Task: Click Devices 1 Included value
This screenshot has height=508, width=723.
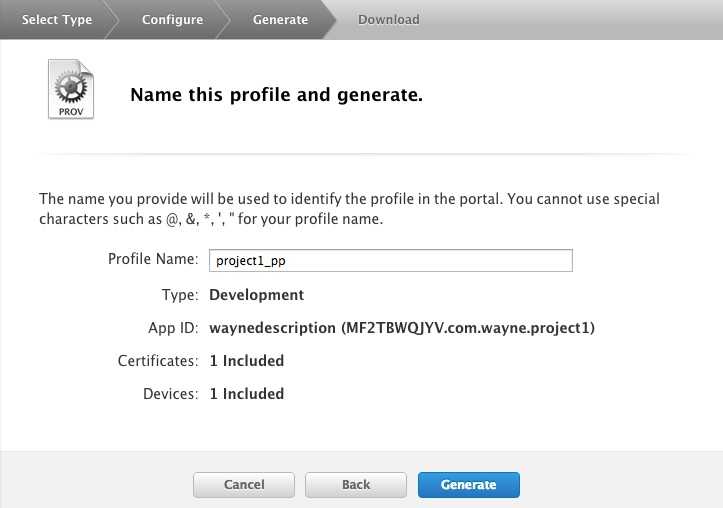Action: (x=246, y=394)
